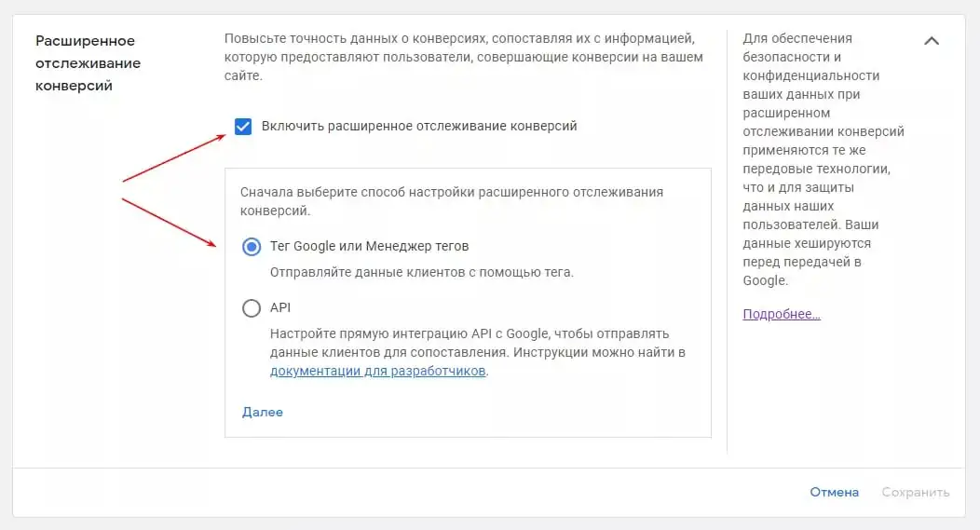Viewport: 980px width, 530px height.
Task: Click description starting 'Повысьте точность данных о конверсиях'
Action: (x=464, y=57)
